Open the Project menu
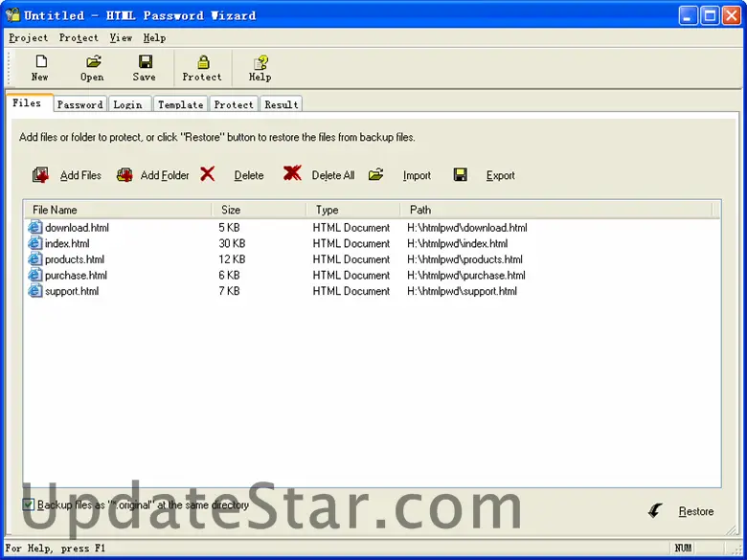The image size is (747, 560). pyautogui.click(x=29, y=37)
